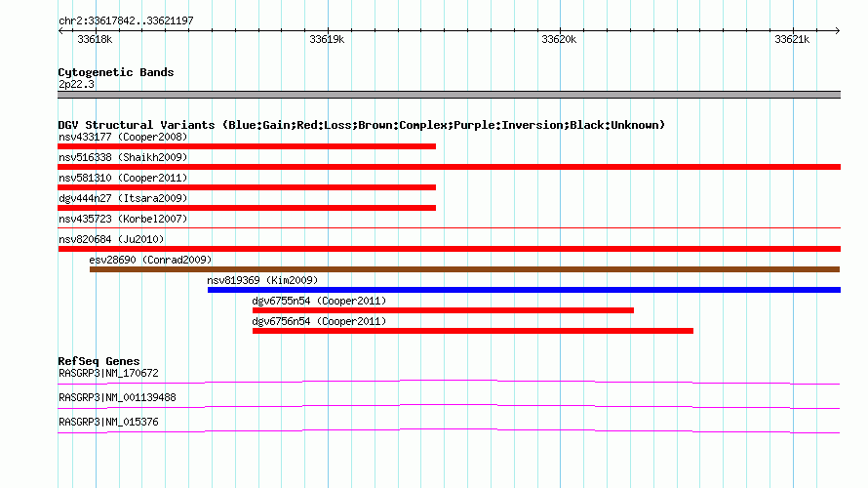Image resolution: width=868 pixels, height=488 pixels.
Task: Select nsv820684 (Ju2010) variant label
Action: click(x=111, y=239)
